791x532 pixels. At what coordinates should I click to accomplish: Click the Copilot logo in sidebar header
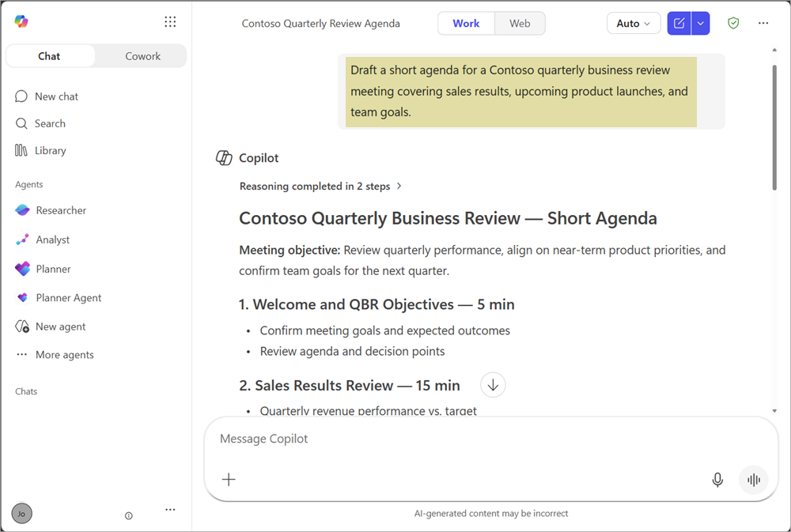click(21, 21)
